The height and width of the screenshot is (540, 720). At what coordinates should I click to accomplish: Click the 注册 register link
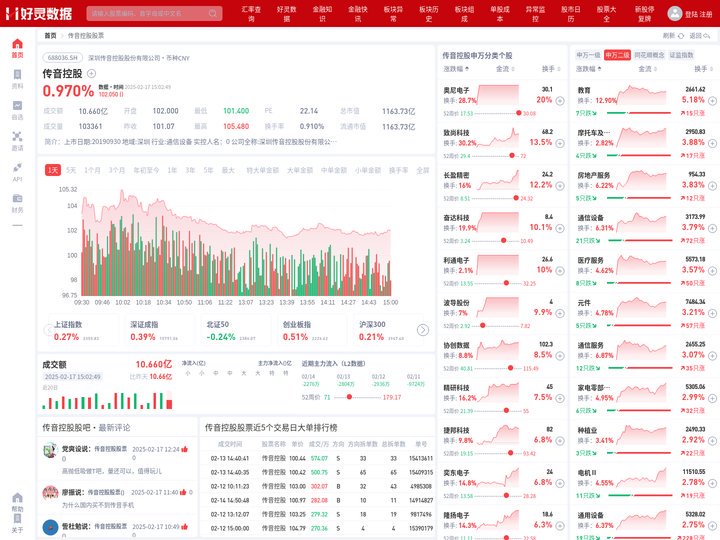tap(706, 14)
